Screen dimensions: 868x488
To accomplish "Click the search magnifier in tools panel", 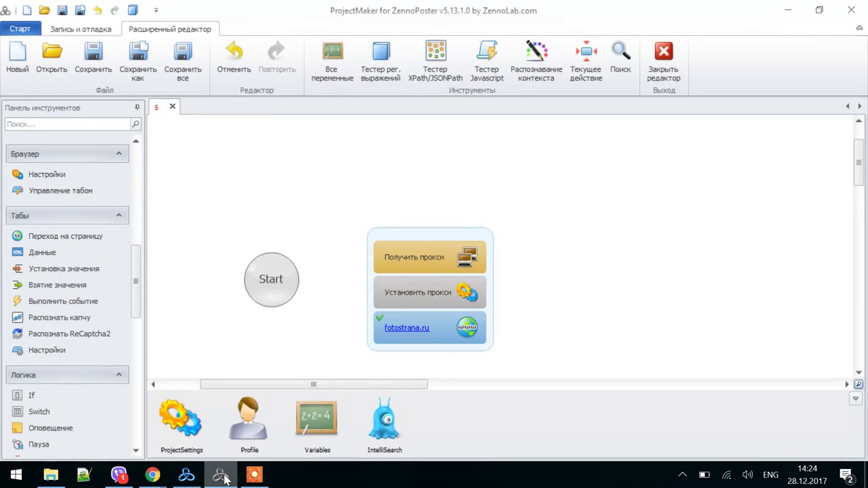I will [x=136, y=124].
